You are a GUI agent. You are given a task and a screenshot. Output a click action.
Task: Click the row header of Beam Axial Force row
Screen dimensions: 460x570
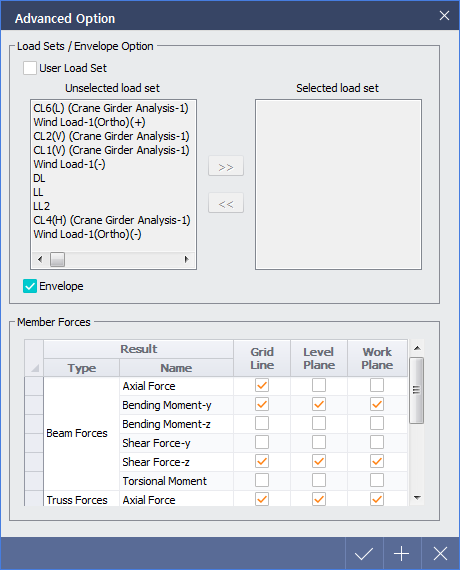34,386
